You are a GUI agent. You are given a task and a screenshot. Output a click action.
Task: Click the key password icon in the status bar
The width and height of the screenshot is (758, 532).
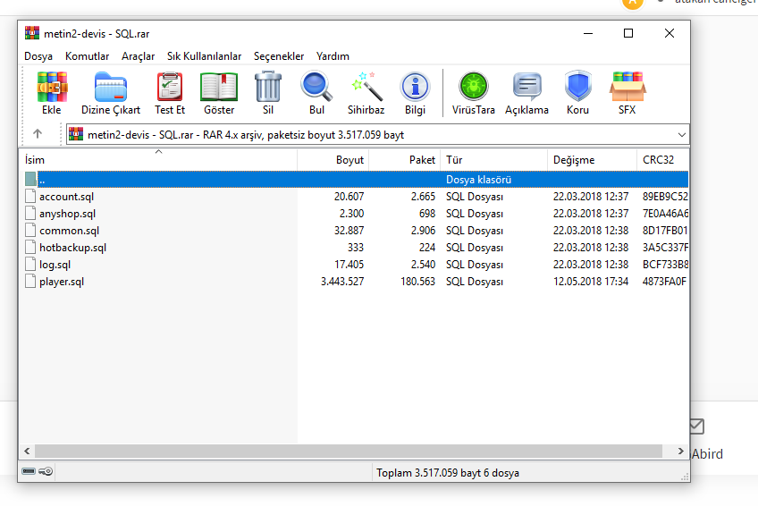(46, 471)
